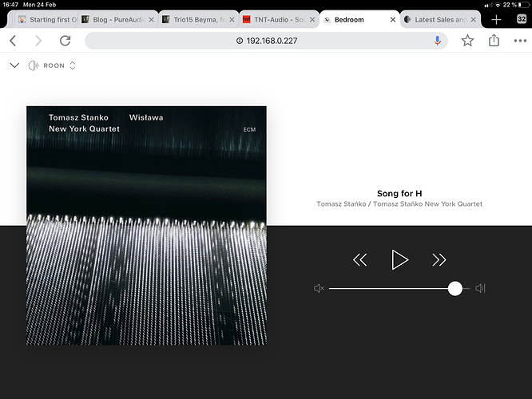Start voice search with microphone icon
Viewport: 532px width, 399px height.
point(437,41)
